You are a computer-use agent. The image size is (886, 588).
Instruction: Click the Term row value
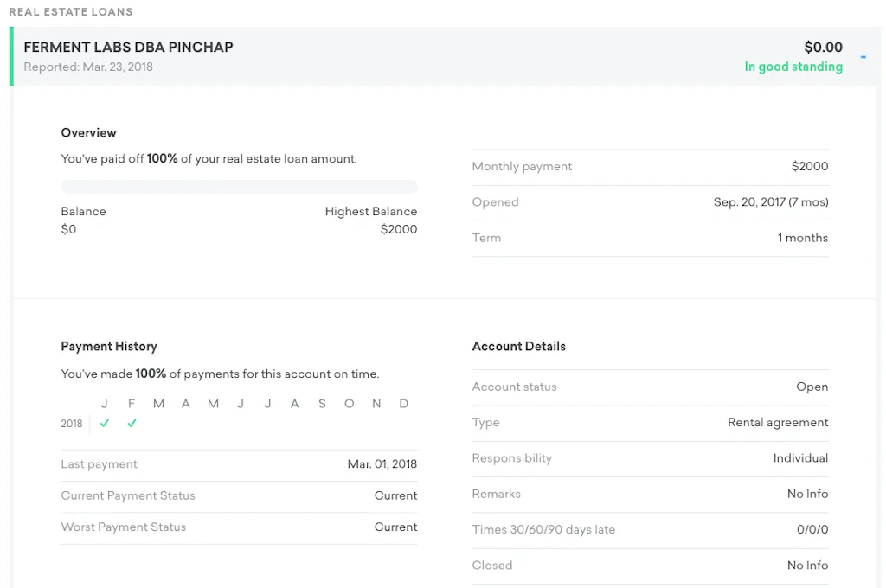point(802,238)
